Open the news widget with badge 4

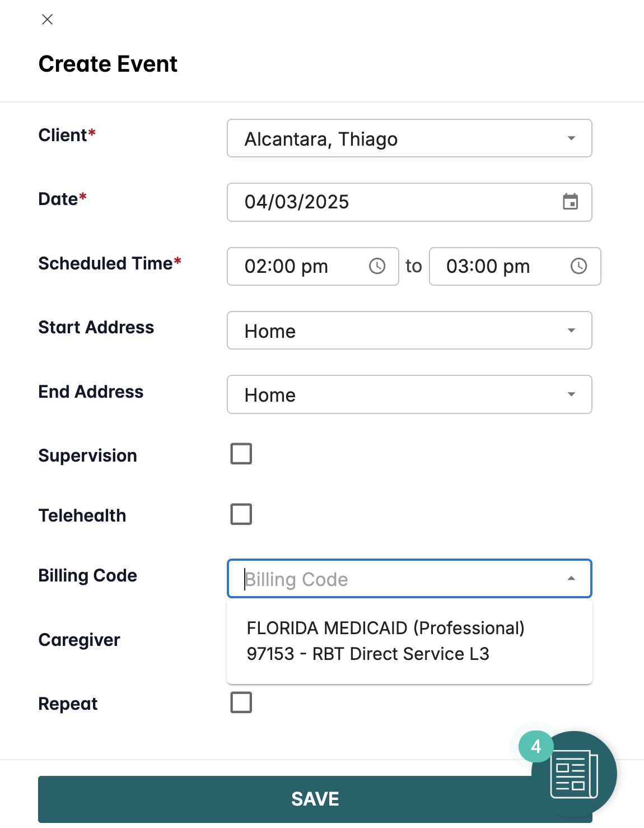(x=574, y=774)
